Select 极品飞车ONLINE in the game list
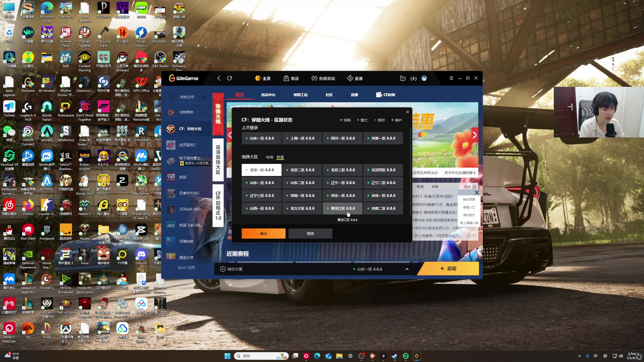Image resolution: width=644 pixels, height=362 pixels. pyautogui.click(x=191, y=225)
